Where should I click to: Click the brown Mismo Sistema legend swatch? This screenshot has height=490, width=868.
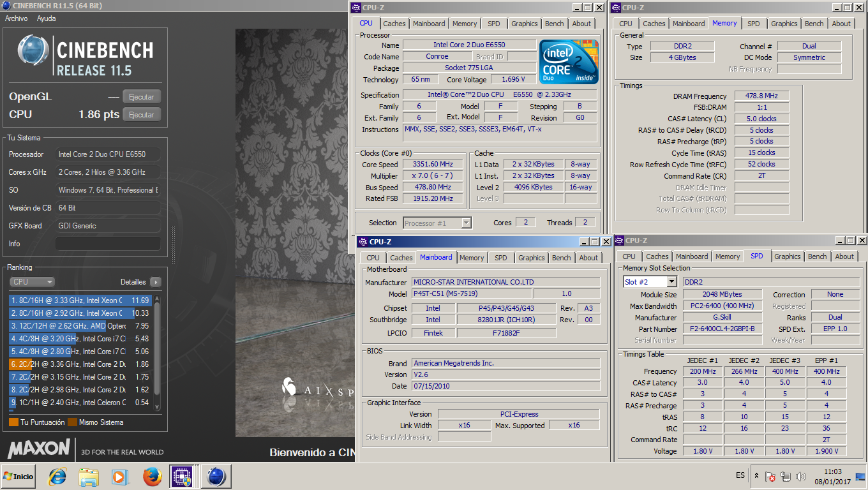tap(72, 422)
